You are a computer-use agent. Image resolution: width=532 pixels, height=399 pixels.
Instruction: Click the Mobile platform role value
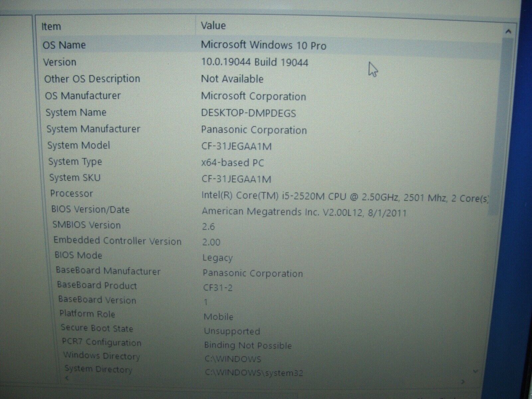[218, 317]
